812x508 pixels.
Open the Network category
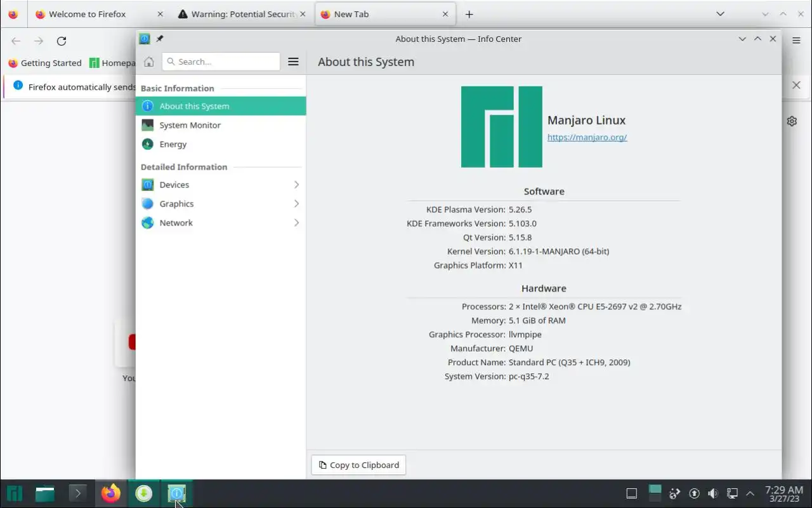tap(221, 223)
